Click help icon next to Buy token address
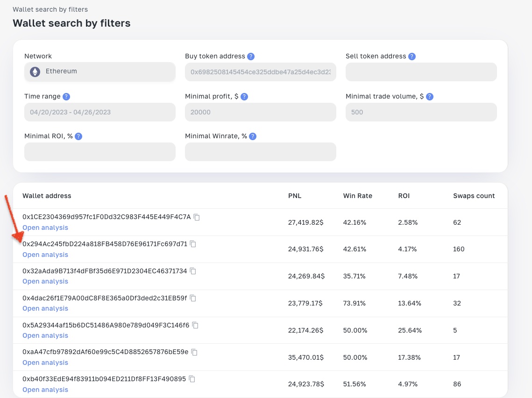 click(x=251, y=57)
